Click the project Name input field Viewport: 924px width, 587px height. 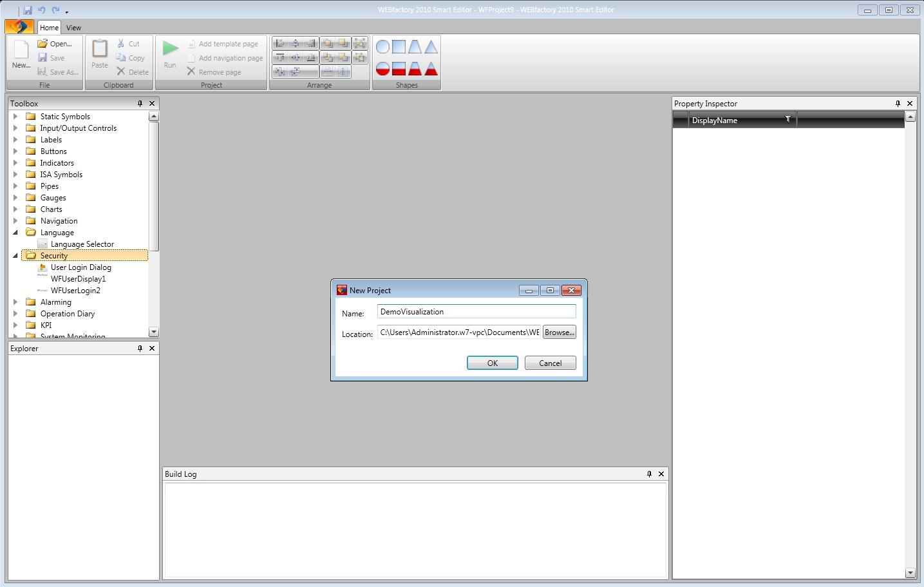pos(476,312)
